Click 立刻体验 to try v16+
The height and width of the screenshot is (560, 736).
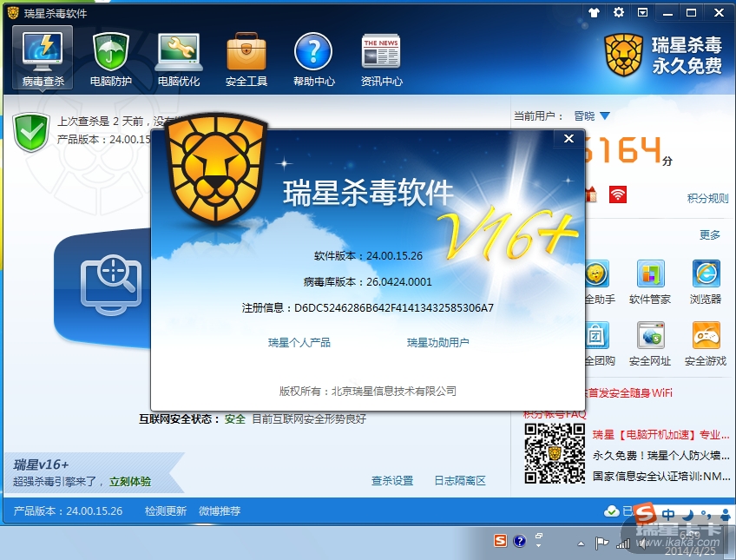(x=130, y=482)
